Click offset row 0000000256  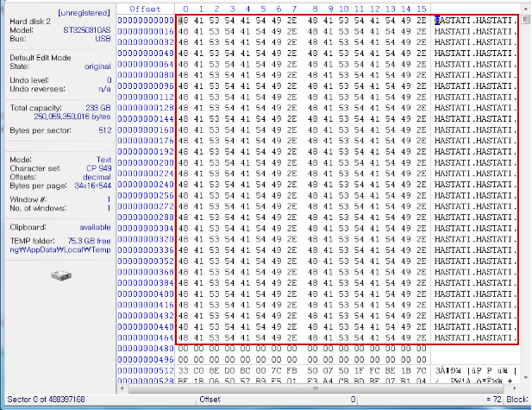click(146, 196)
